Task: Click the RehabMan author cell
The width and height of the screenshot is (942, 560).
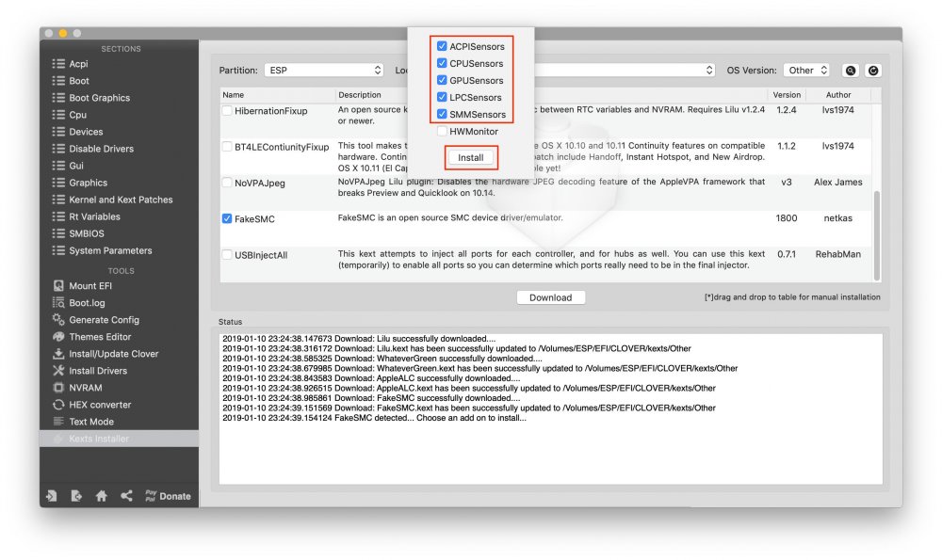Action: coord(838,254)
